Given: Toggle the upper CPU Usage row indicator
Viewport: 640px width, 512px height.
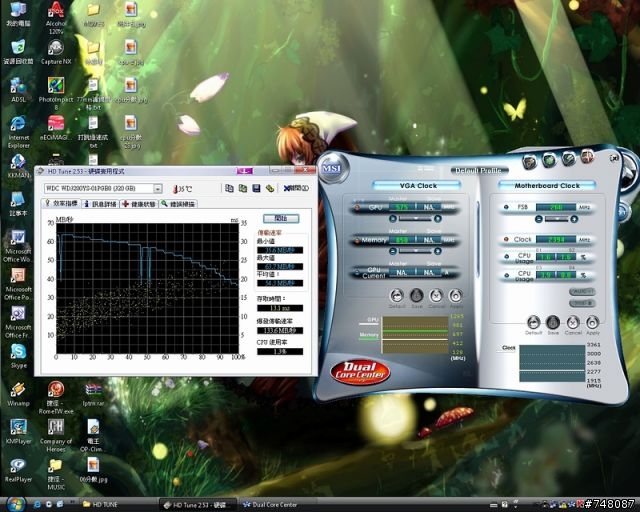Looking at the screenshot, I should click(x=506, y=257).
